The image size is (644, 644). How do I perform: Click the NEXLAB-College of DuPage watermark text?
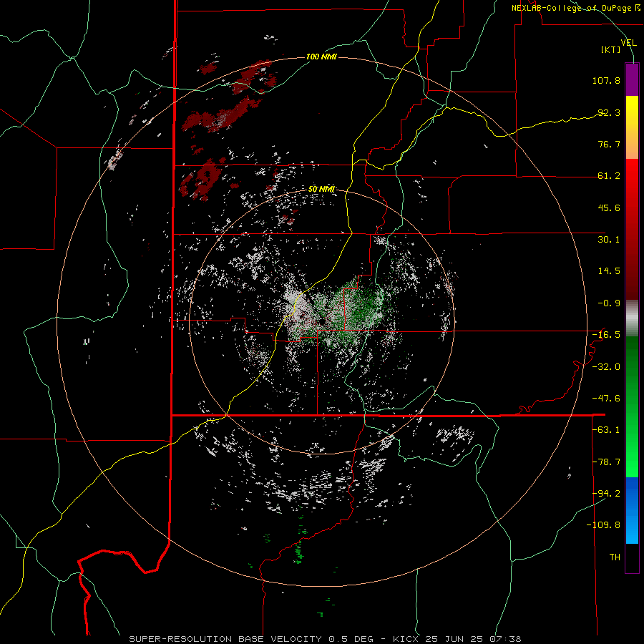(575, 8)
